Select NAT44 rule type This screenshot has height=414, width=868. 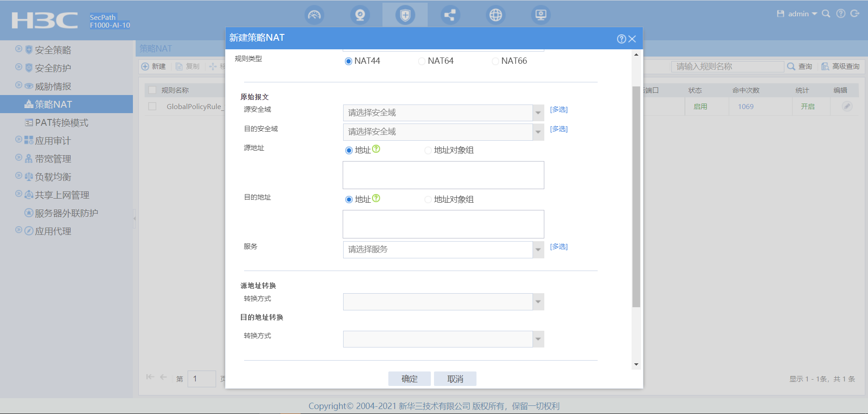click(x=349, y=61)
